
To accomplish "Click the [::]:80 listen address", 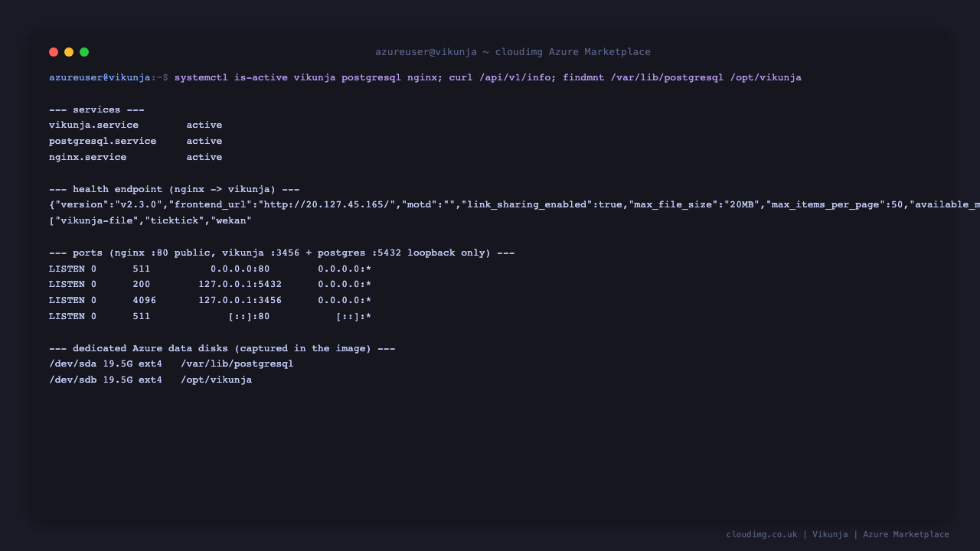I will [249, 316].
